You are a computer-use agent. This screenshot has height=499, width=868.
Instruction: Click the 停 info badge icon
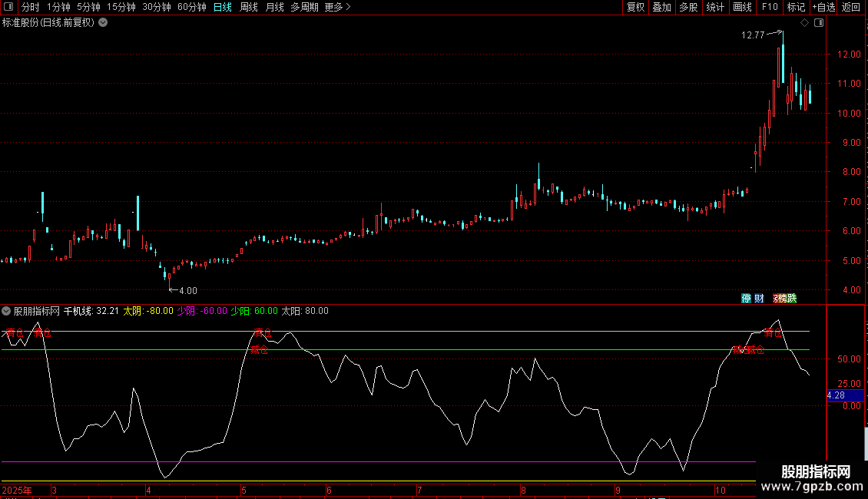point(746,298)
